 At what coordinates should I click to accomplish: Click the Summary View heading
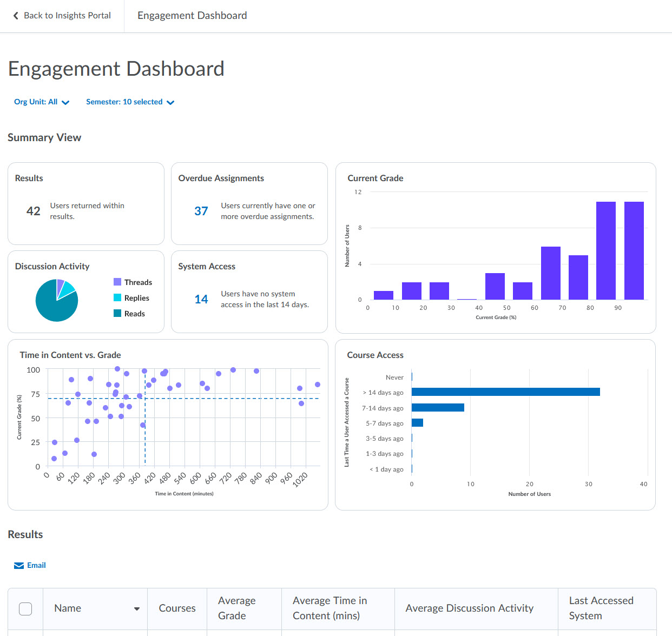point(44,137)
